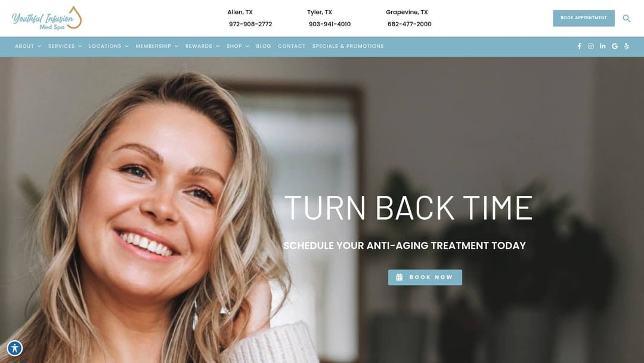This screenshot has width=644, height=363.
Task: Call the Allen, TX phone number
Action: pos(250,24)
